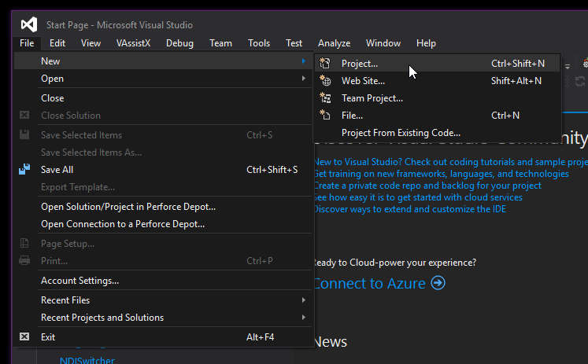This screenshot has width=588, height=364.
Task: Click the Web Site globe icon
Action: click(325, 81)
